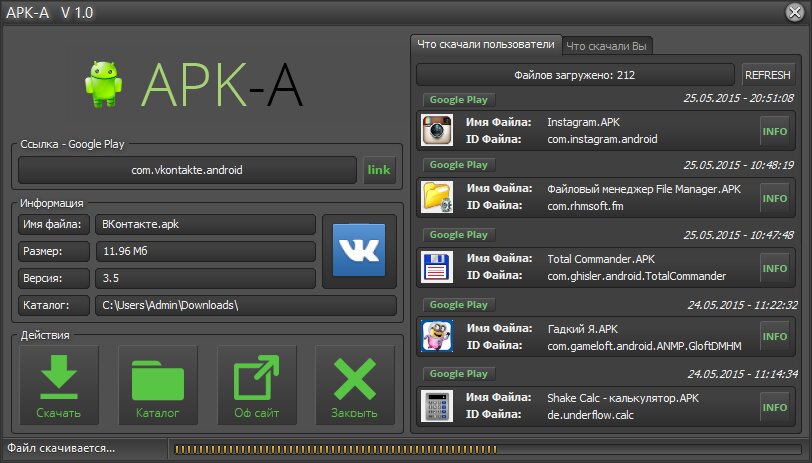Click the Google Play link input field

pyautogui.click(x=187, y=170)
